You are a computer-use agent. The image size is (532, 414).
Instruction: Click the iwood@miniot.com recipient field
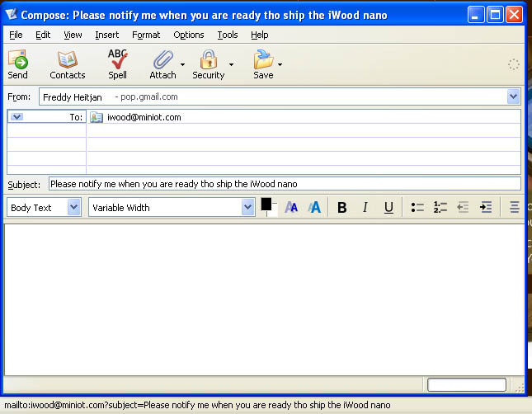[x=304, y=117]
